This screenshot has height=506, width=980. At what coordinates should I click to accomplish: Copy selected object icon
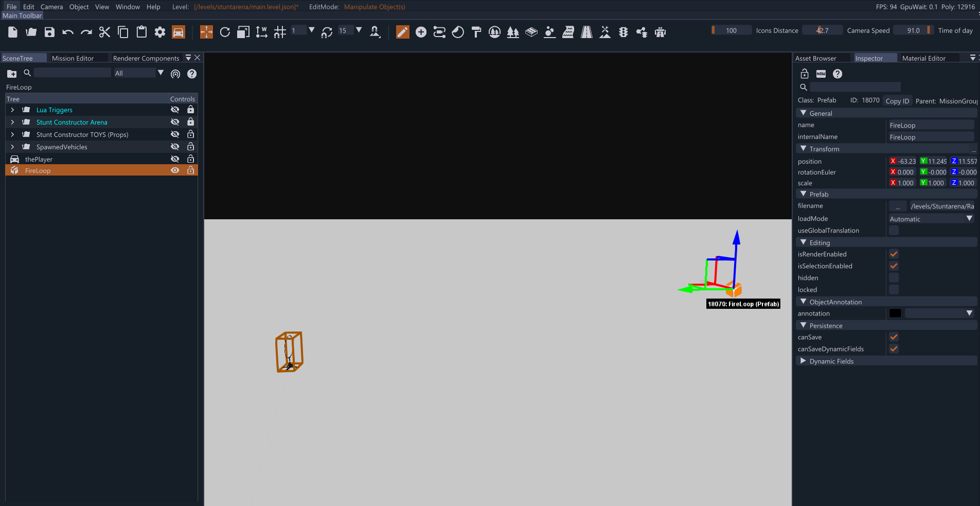(x=123, y=32)
